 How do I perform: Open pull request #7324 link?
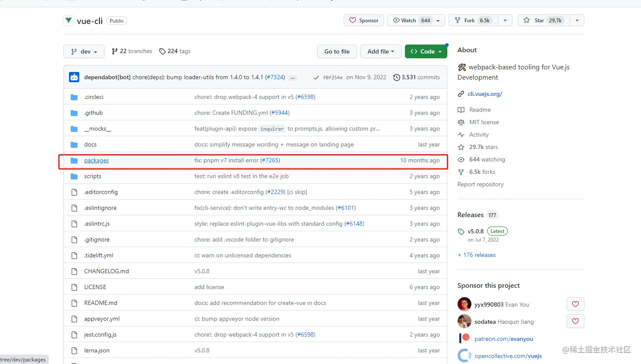[x=275, y=78]
